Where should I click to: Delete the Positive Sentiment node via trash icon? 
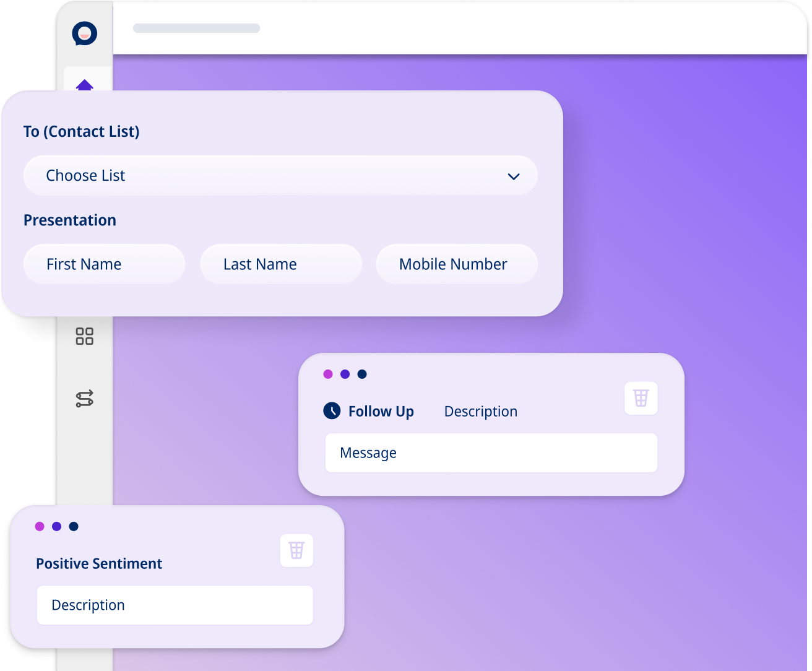(x=296, y=550)
